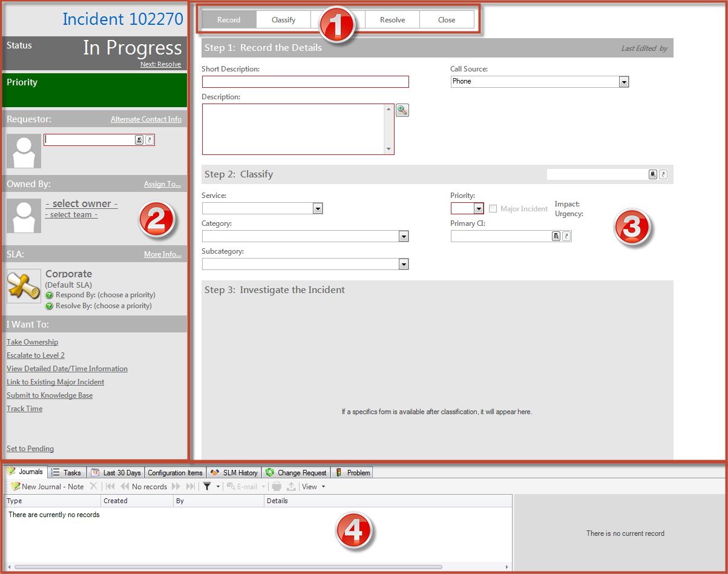Click the Set to Pending link
728x574 pixels.
(x=30, y=449)
